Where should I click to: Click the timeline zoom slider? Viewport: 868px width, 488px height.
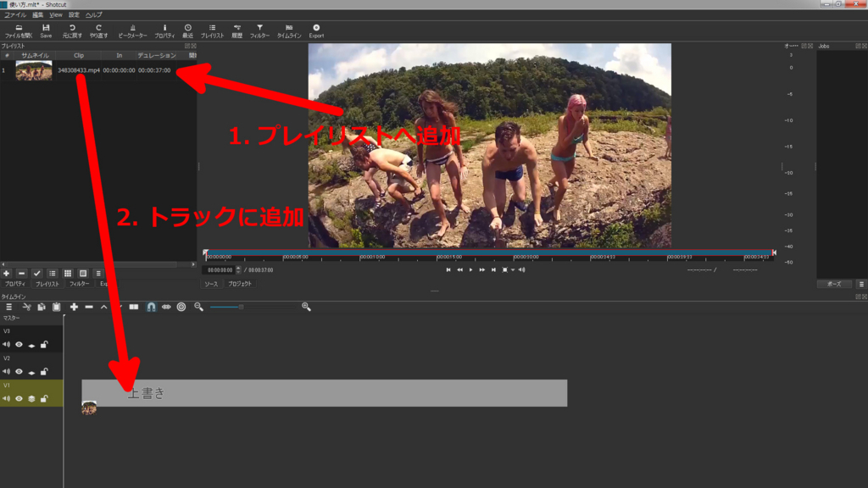point(242,306)
